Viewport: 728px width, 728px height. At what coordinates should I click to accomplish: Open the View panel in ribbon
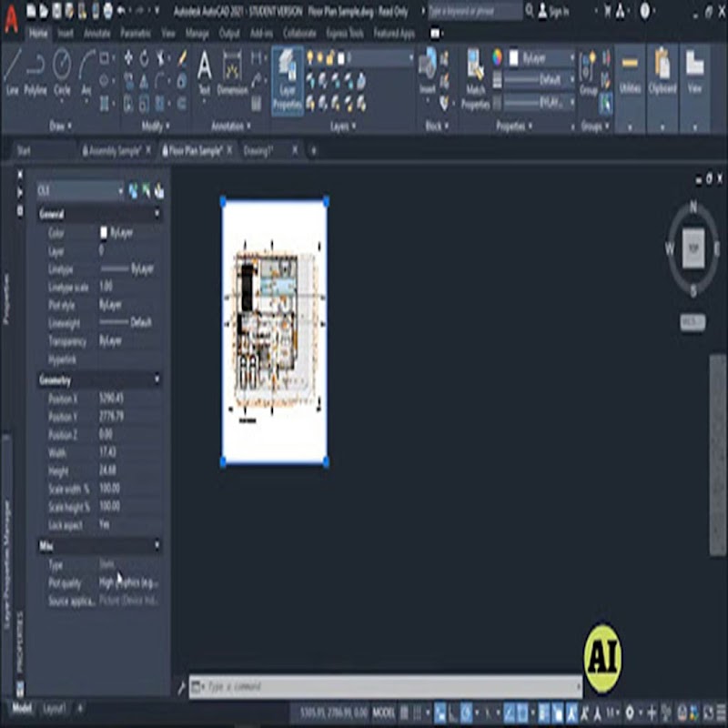(x=694, y=88)
